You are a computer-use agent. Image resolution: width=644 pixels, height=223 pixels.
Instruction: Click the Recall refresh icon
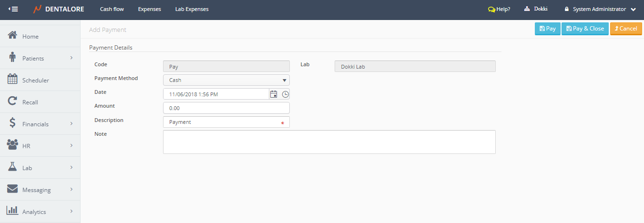pyautogui.click(x=13, y=101)
